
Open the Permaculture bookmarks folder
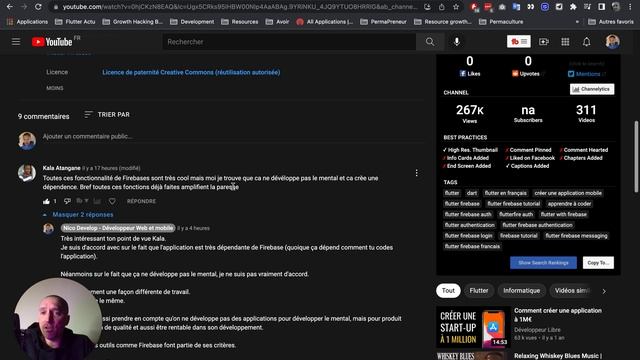(501, 22)
